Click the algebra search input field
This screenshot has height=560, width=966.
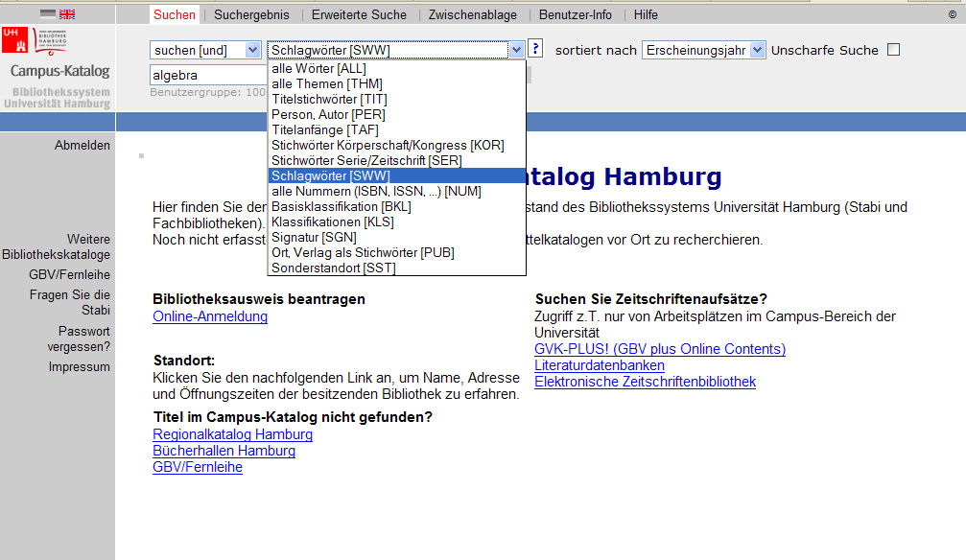point(208,75)
